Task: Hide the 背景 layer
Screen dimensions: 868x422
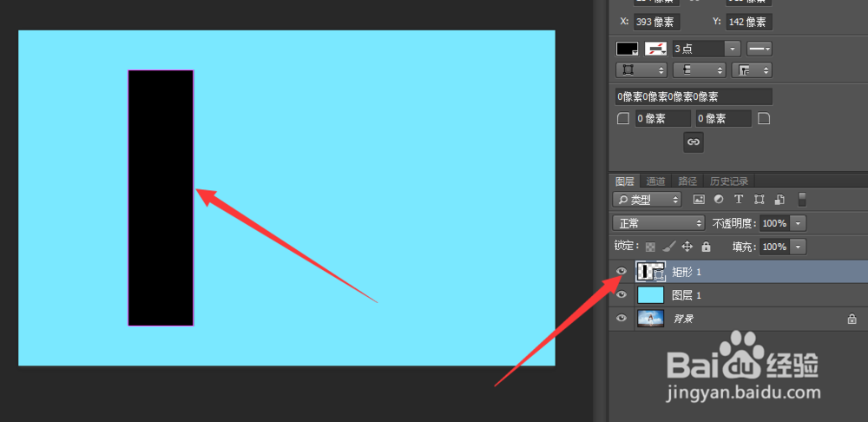Action: click(621, 318)
